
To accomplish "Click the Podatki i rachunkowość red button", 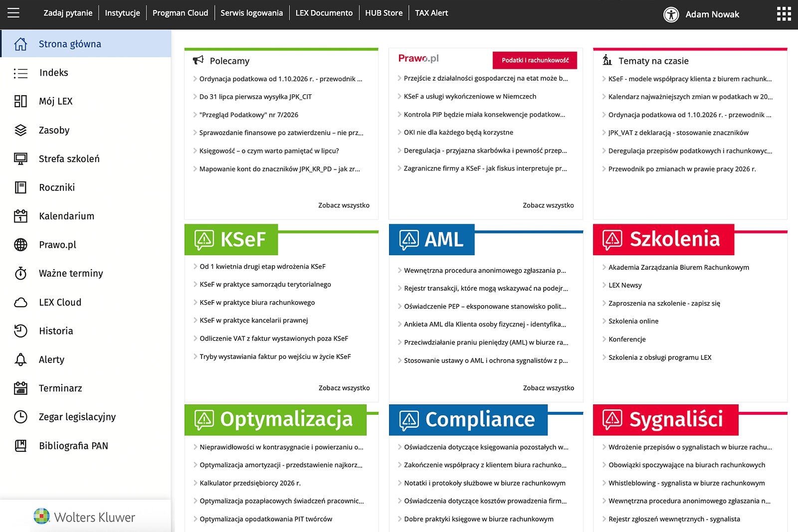I will click(x=535, y=60).
